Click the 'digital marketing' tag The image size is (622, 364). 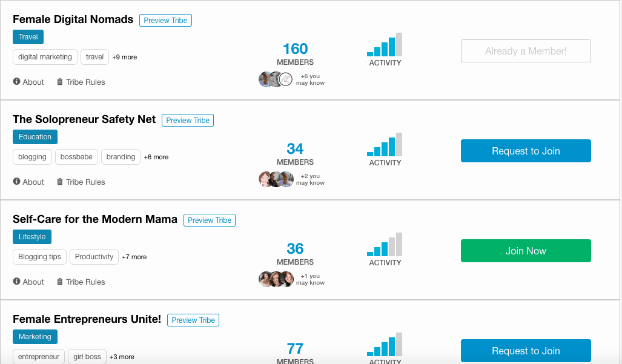tap(45, 57)
